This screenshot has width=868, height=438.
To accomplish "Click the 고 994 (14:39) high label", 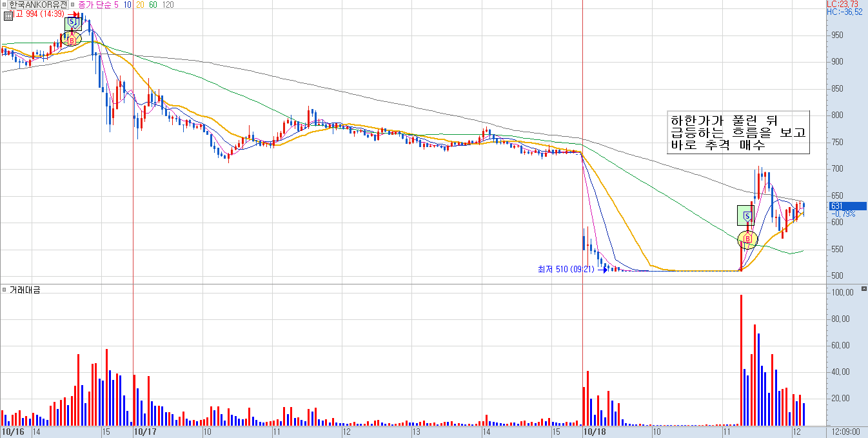I will coord(39,13).
